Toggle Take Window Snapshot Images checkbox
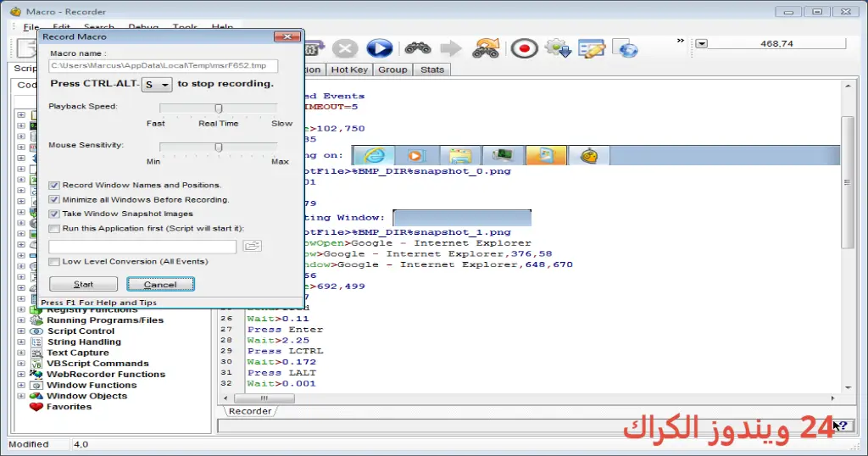 coord(53,214)
